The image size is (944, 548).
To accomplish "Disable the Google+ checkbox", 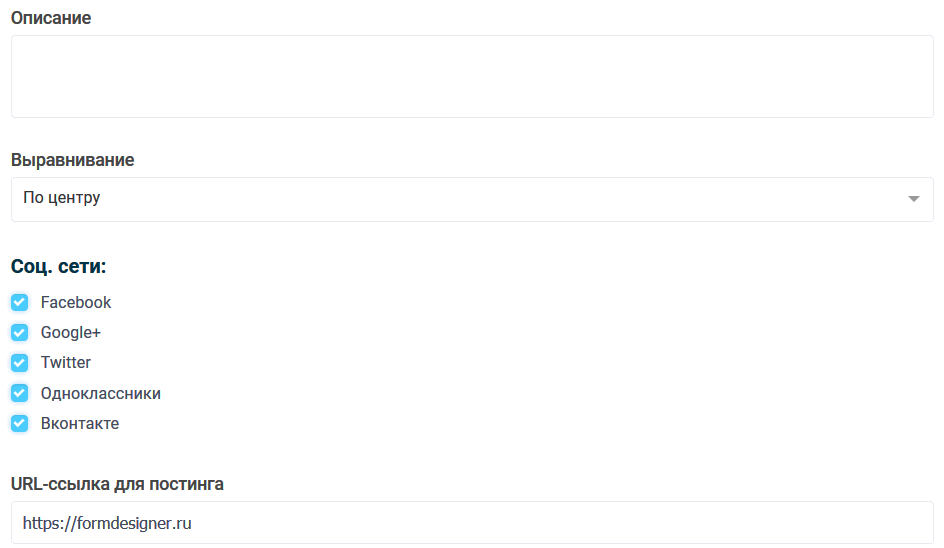I will coord(19,333).
